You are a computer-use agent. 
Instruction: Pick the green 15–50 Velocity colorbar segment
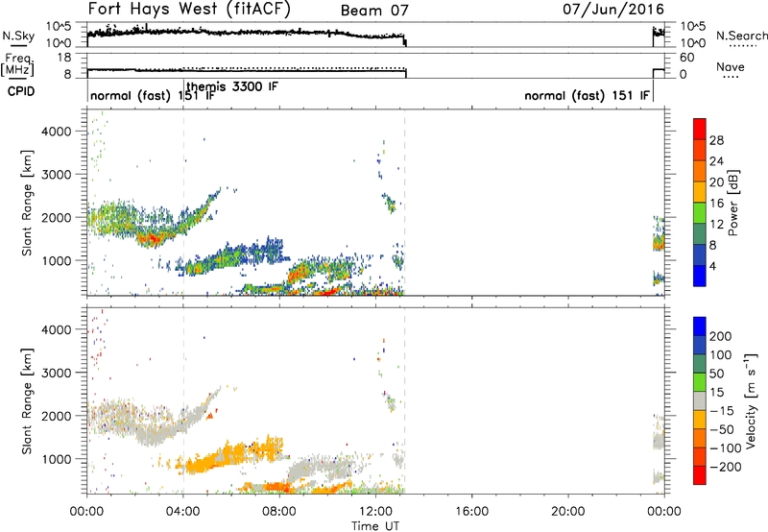click(x=700, y=382)
